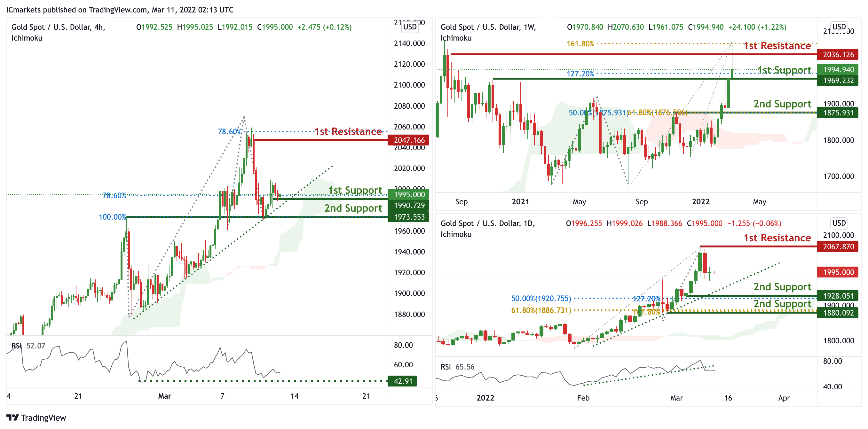The height and width of the screenshot is (429, 868).
Task: Select the 1990.729 support price label
Action: (x=409, y=206)
